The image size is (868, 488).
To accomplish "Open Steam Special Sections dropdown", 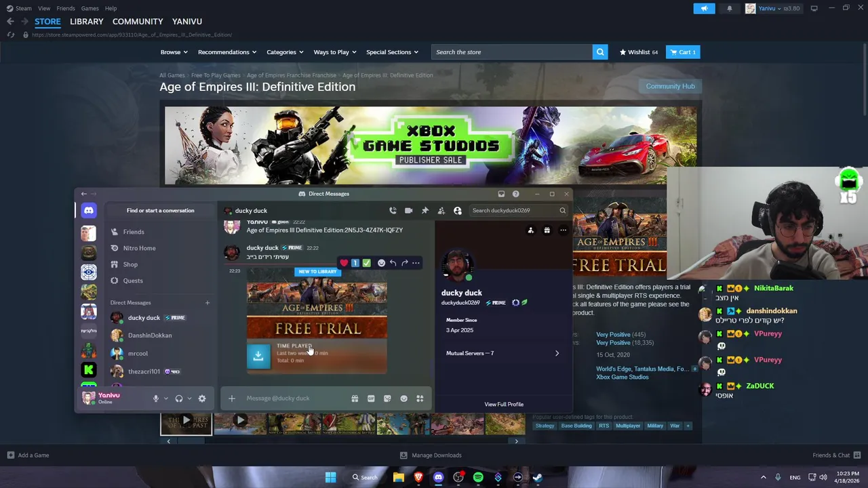I will pos(392,52).
